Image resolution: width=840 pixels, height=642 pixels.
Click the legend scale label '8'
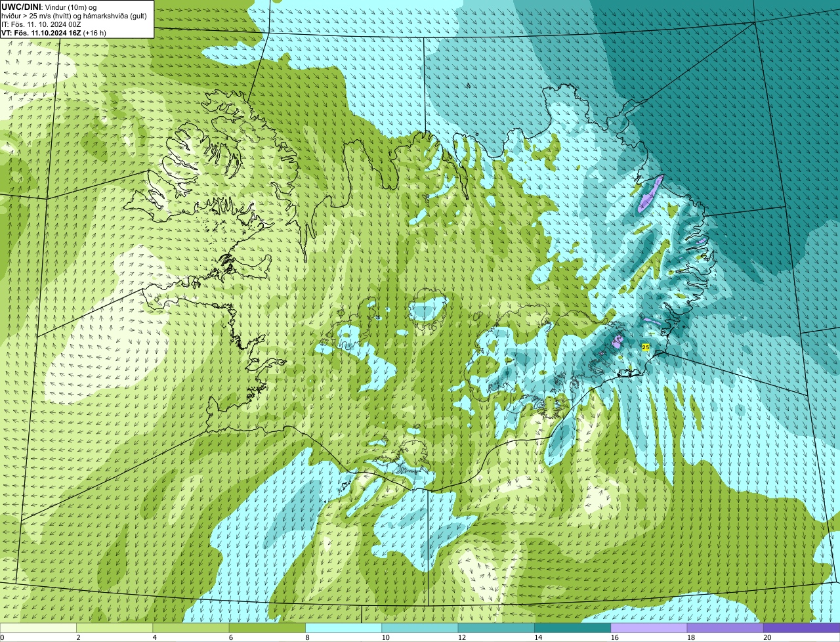(307, 637)
